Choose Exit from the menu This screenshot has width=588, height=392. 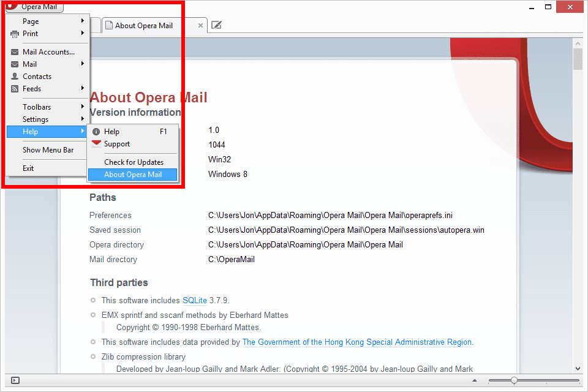(48, 168)
